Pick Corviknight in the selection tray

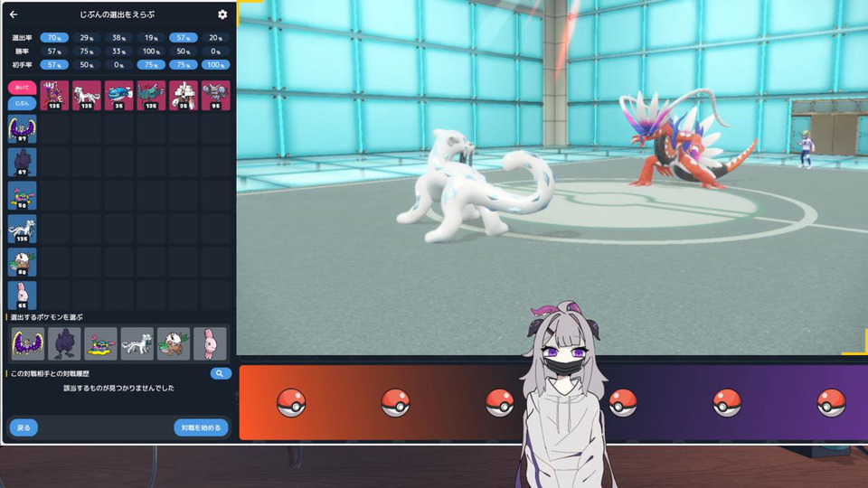[x=64, y=343]
